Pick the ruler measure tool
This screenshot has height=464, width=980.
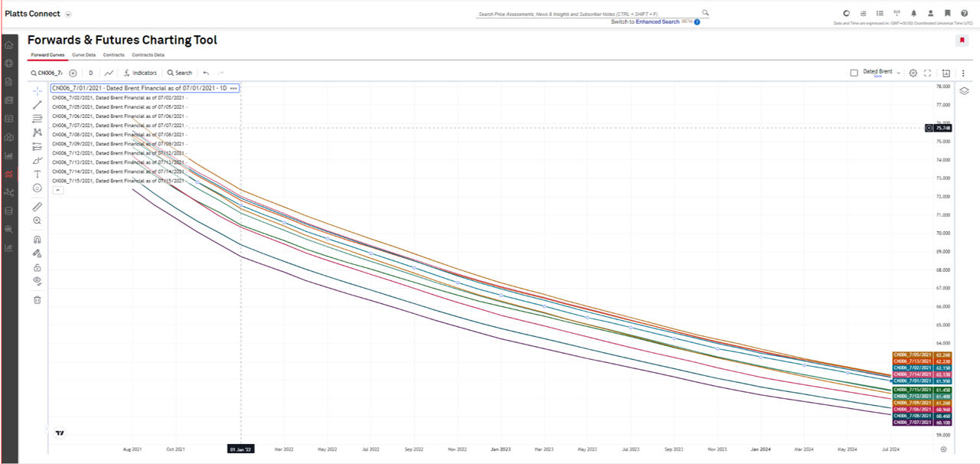(x=37, y=207)
